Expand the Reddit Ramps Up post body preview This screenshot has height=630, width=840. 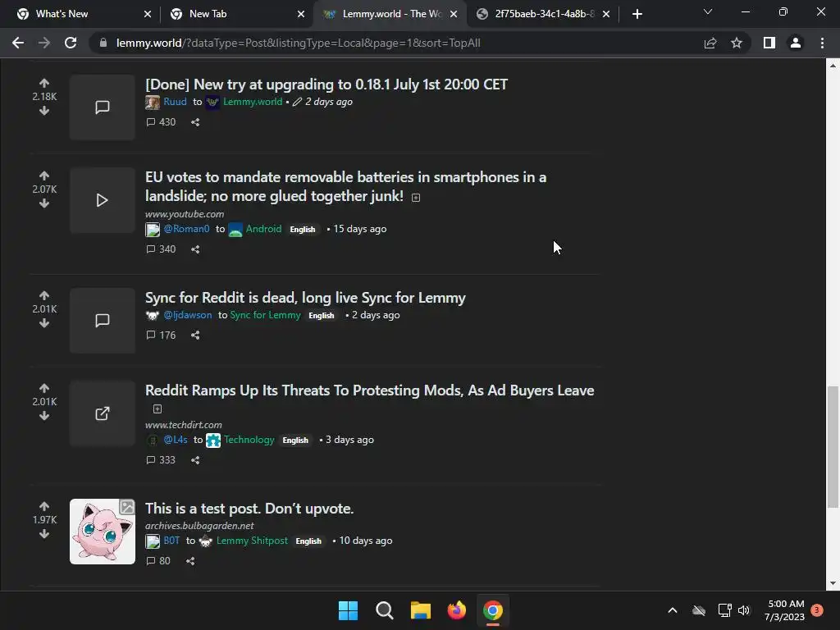click(157, 409)
